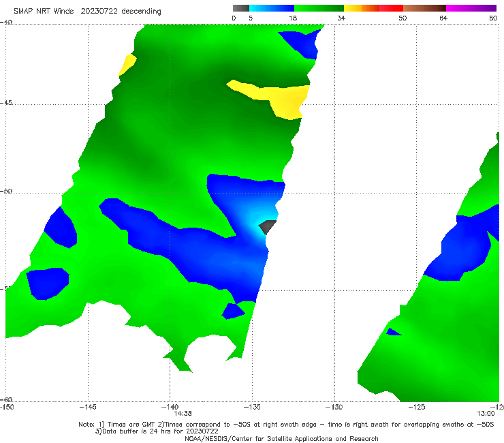The image size is (504, 443).
Task: Click the note line starting Times are GMT
Action: [286, 425]
